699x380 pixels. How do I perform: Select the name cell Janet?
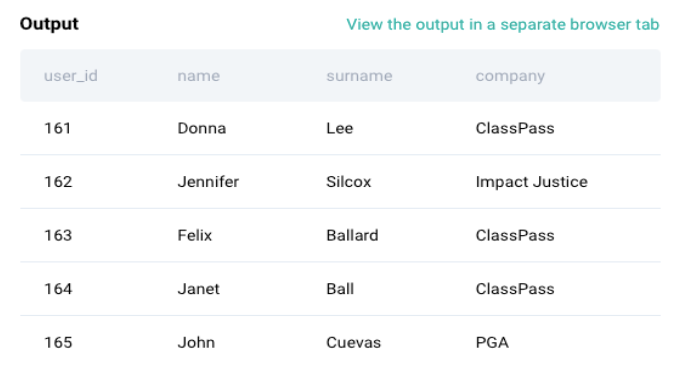click(199, 289)
